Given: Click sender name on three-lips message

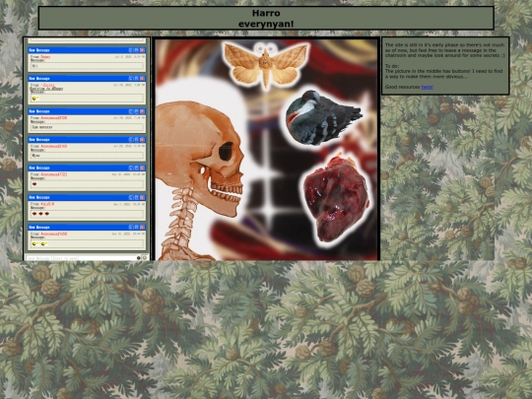Looking at the screenshot, I should coord(47,204).
